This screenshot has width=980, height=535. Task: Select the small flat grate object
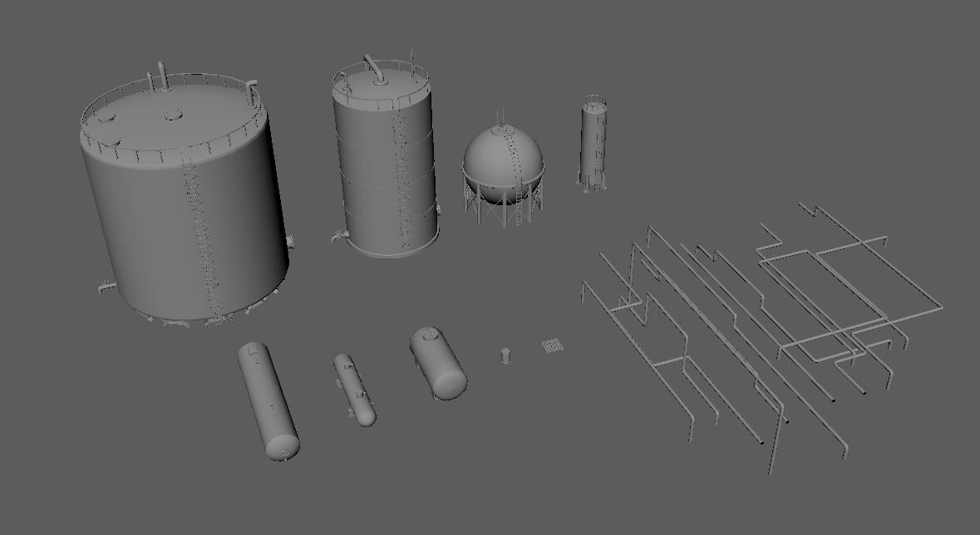[x=552, y=345]
